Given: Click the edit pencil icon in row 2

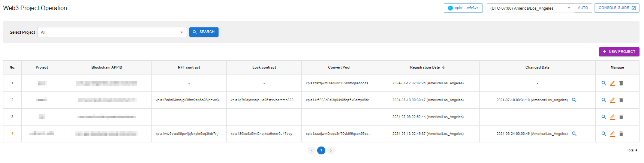Looking at the screenshot, I should pos(612,100).
